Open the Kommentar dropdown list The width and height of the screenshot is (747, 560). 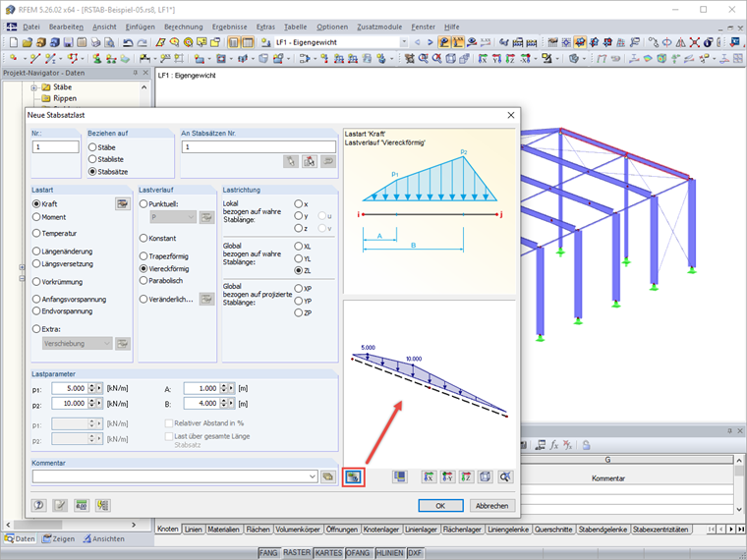coord(313,476)
